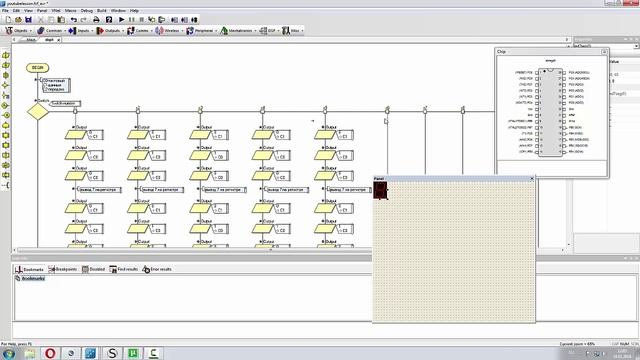The height and width of the screenshot is (360, 640).
Task: Close the Chip window
Action: [x=604, y=52]
